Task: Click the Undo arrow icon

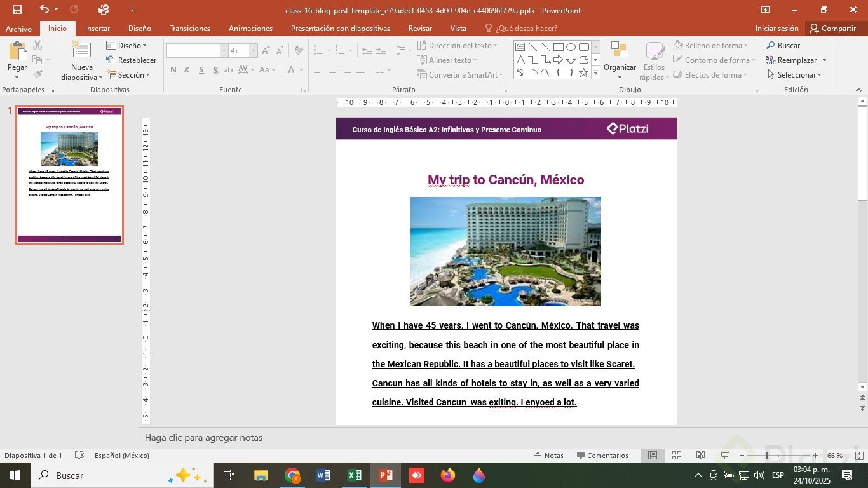Action: tap(44, 10)
